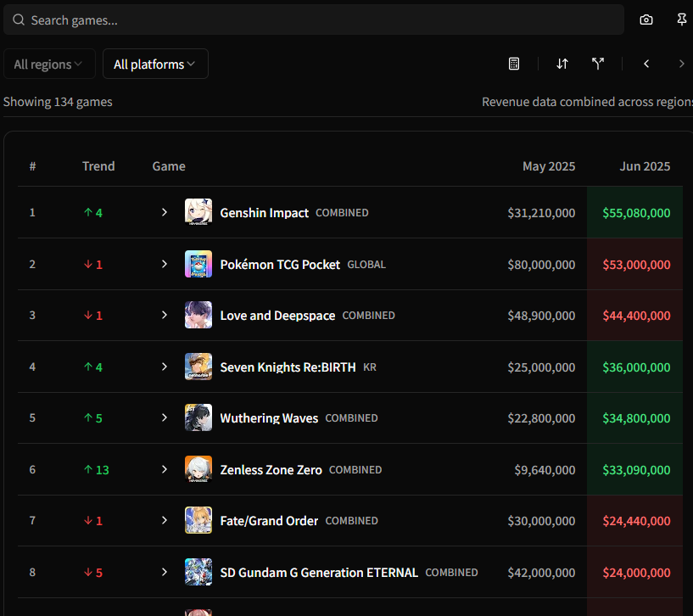This screenshot has height=616, width=693.
Task: Click the merge/split branches icon
Action: click(598, 64)
